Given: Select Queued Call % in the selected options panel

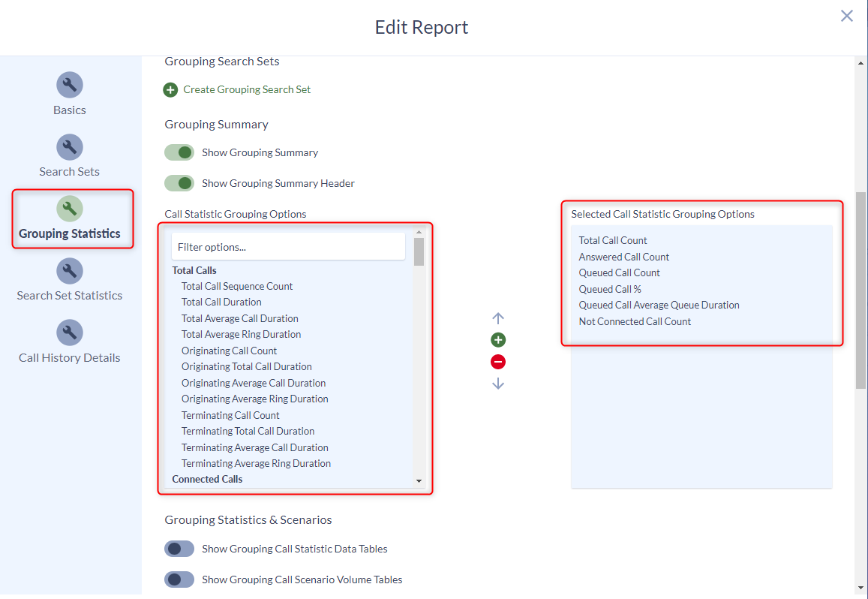Looking at the screenshot, I should click(610, 288).
